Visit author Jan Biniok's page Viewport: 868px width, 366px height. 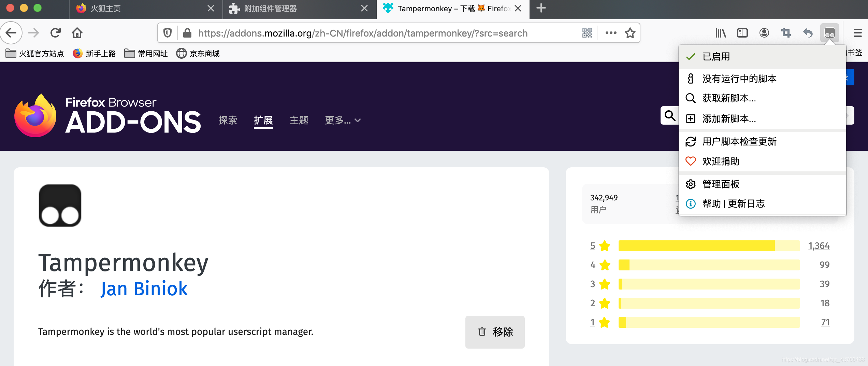coord(144,289)
